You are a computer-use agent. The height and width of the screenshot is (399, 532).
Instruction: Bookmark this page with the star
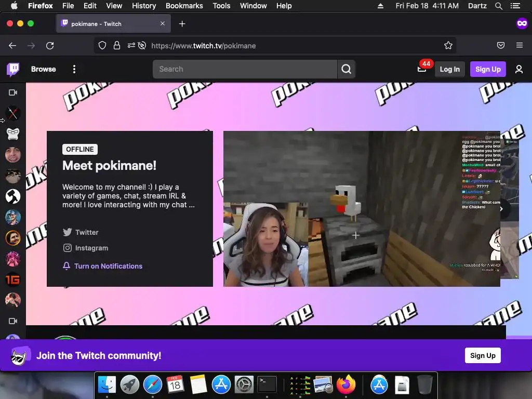click(x=448, y=46)
